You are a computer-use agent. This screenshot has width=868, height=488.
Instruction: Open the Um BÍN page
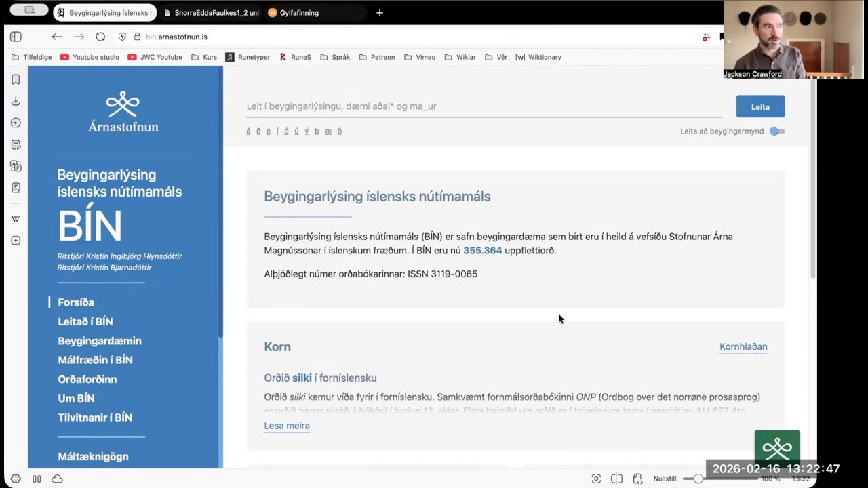coord(76,398)
